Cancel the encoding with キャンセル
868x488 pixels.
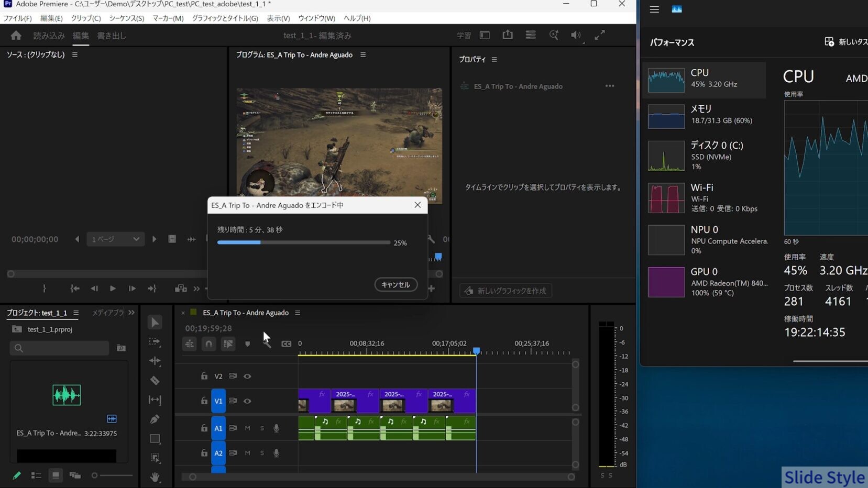click(395, 284)
